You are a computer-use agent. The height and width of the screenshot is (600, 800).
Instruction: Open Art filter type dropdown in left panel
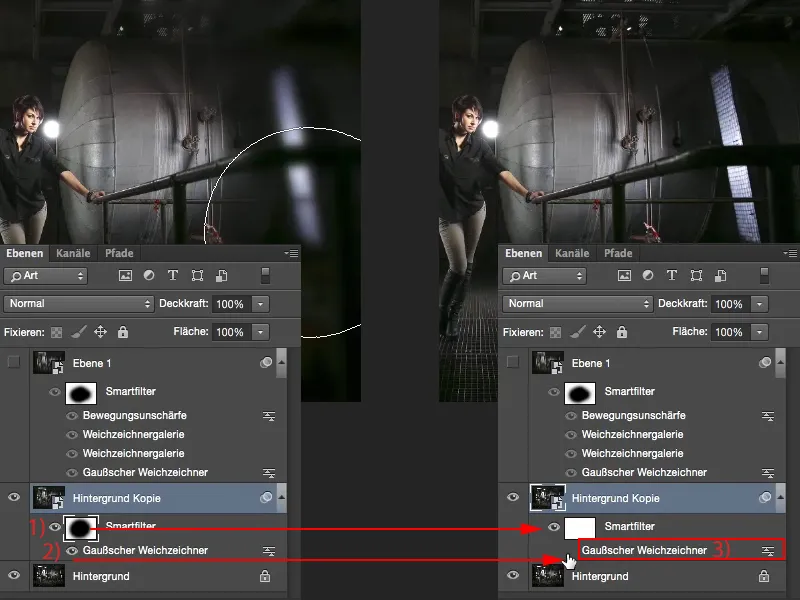click(46, 276)
